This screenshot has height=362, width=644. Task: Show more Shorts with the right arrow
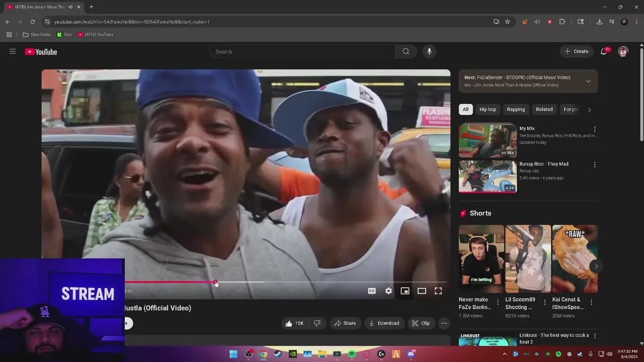(x=596, y=266)
